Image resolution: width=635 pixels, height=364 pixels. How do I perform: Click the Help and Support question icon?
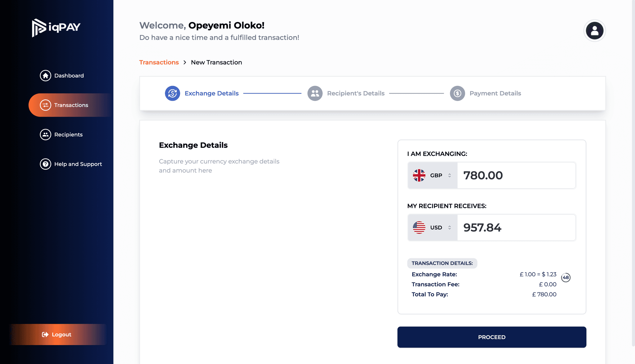pos(46,164)
